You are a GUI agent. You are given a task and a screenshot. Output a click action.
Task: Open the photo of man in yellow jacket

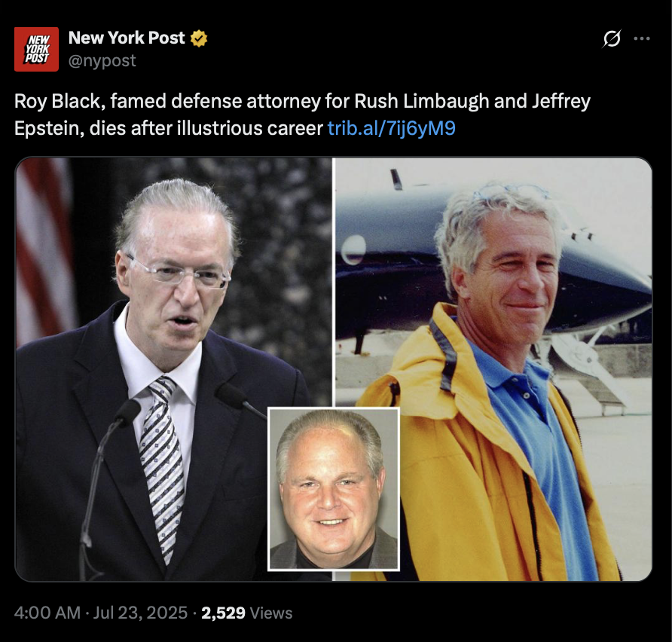493,368
